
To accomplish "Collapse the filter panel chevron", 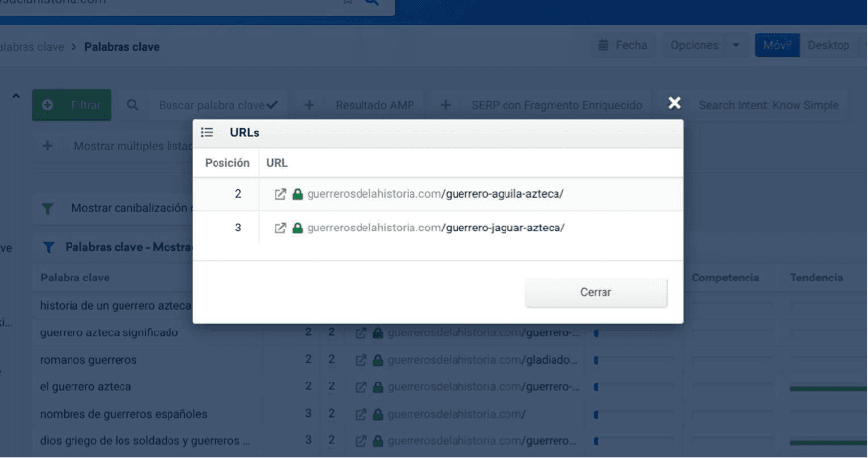I will (16, 96).
